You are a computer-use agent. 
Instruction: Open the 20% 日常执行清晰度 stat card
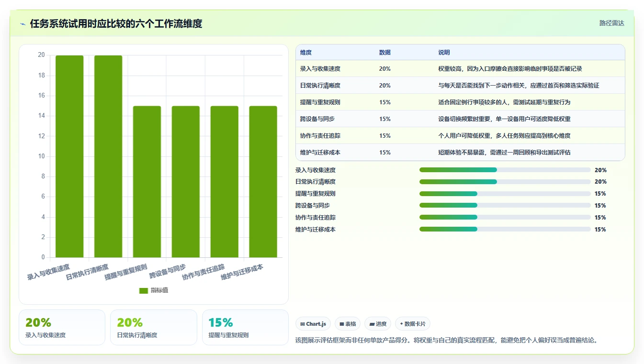click(154, 327)
